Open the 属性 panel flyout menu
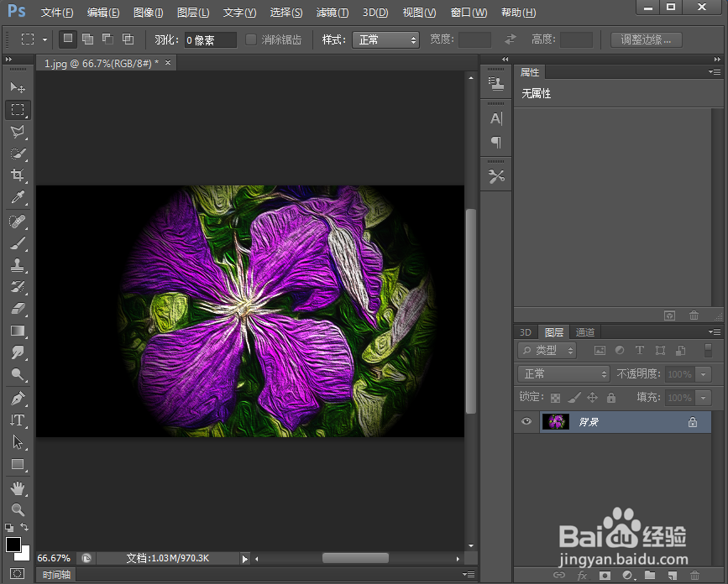The width and height of the screenshot is (728, 584). coord(715,72)
